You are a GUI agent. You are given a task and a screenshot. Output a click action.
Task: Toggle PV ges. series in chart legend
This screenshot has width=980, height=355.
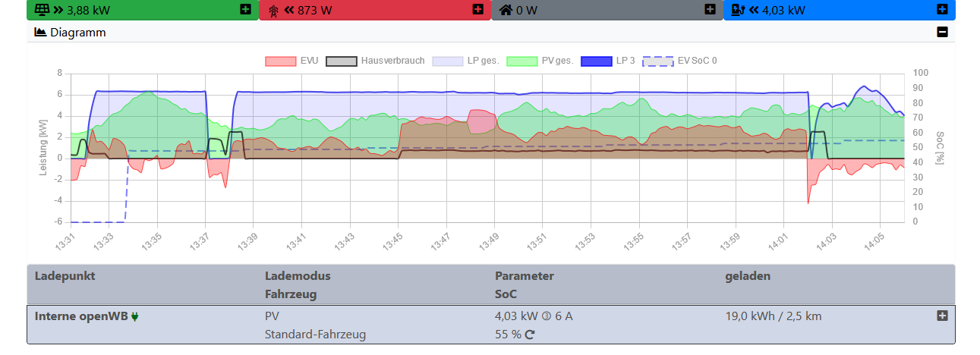point(540,61)
